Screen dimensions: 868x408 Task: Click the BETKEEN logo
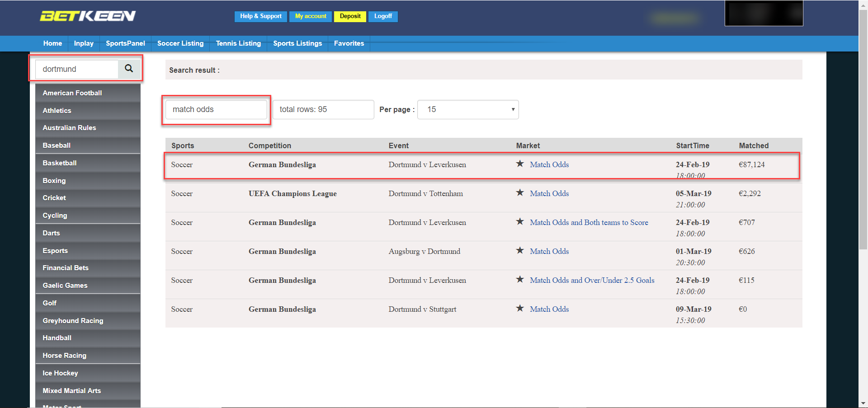pyautogui.click(x=88, y=16)
